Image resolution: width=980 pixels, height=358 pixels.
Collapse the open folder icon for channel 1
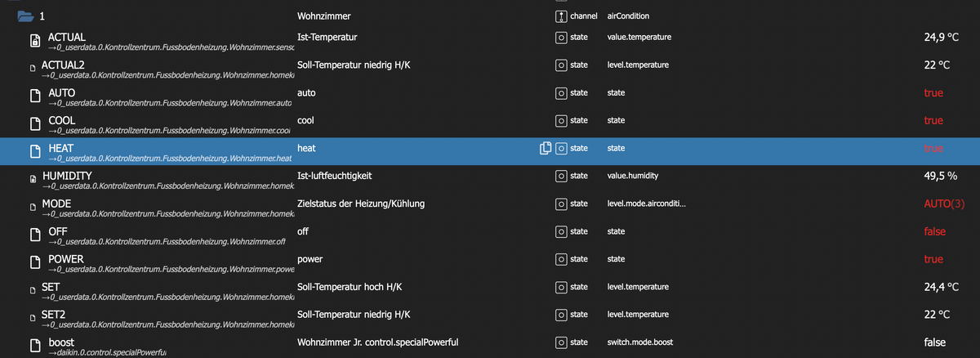25,16
